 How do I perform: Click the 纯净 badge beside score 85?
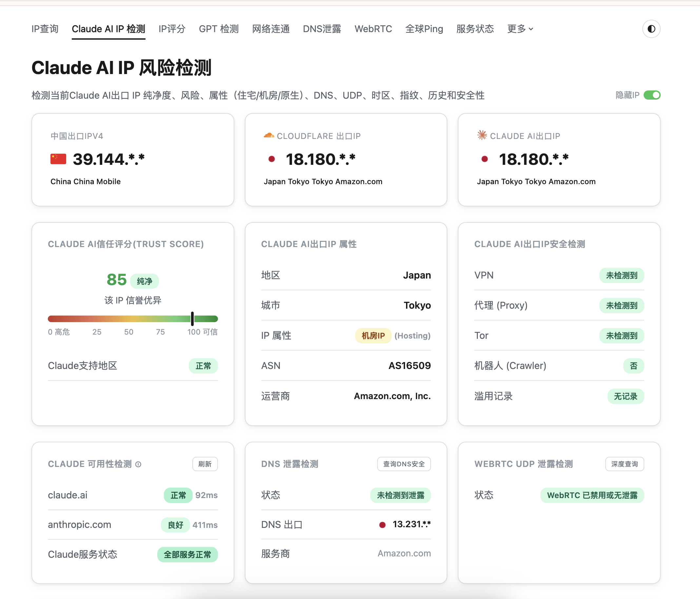[x=144, y=281]
